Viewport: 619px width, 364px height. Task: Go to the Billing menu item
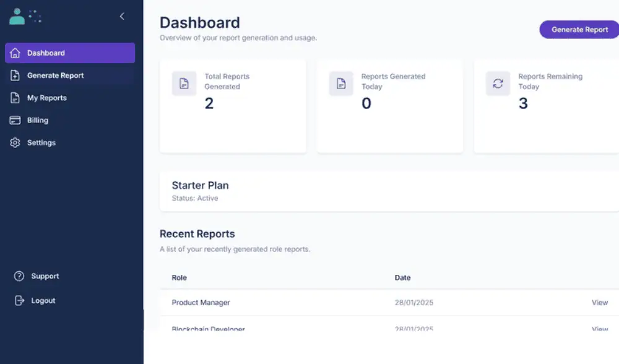point(38,120)
